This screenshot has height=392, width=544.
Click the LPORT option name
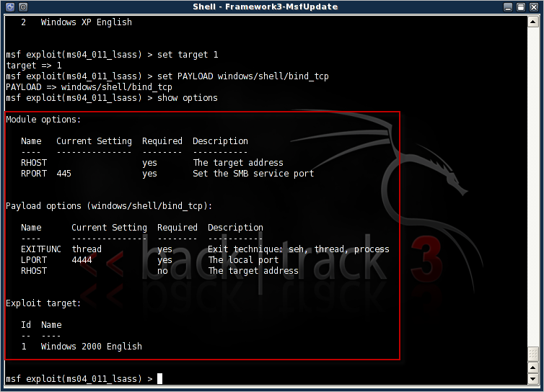pos(34,260)
